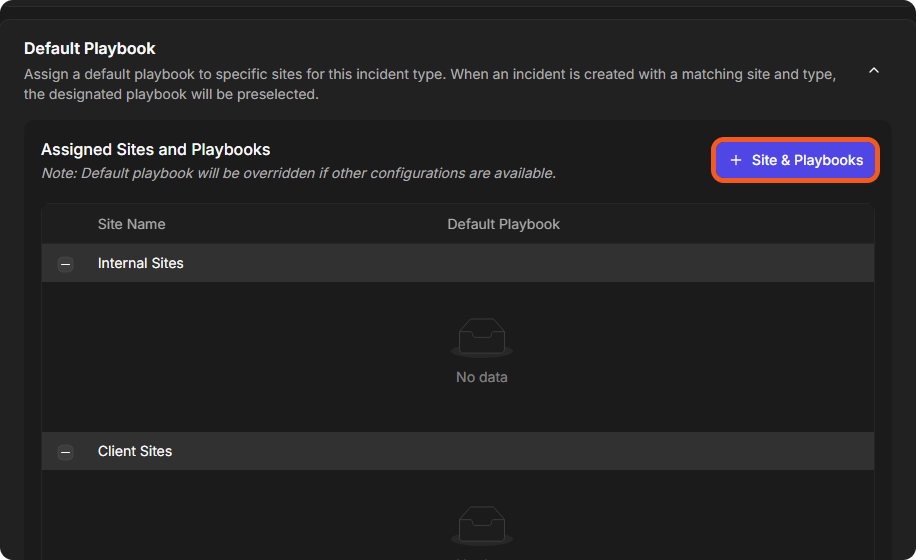Collapse the Client Sites group

[65, 452]
